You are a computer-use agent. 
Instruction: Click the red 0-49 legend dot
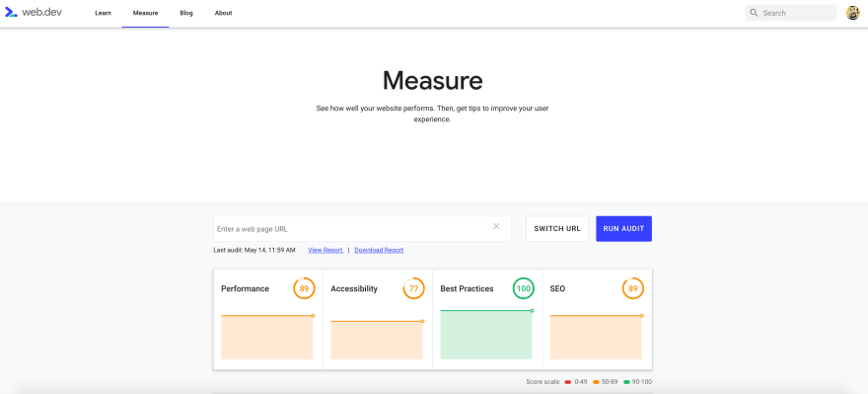568,382
